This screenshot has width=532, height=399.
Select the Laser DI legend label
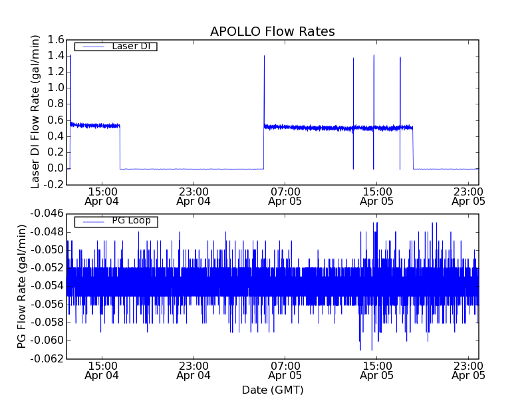click(130, 46)
